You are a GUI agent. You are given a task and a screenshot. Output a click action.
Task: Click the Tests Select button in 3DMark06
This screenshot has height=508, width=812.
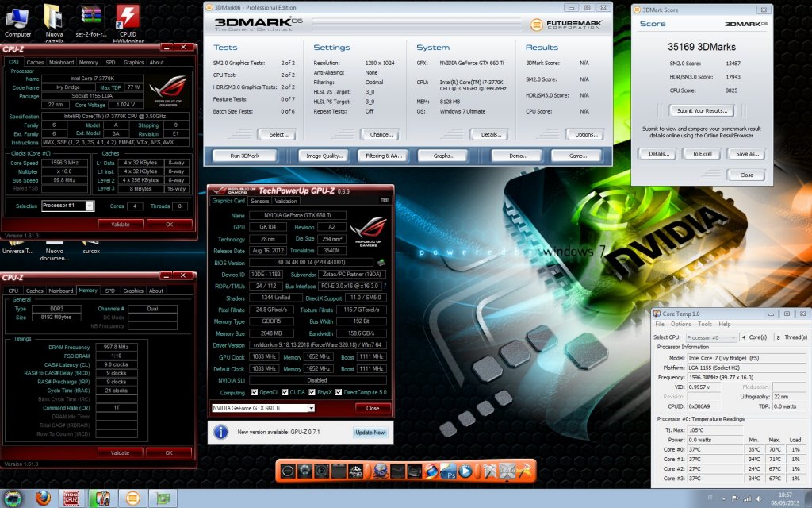[x=277, y=134]
